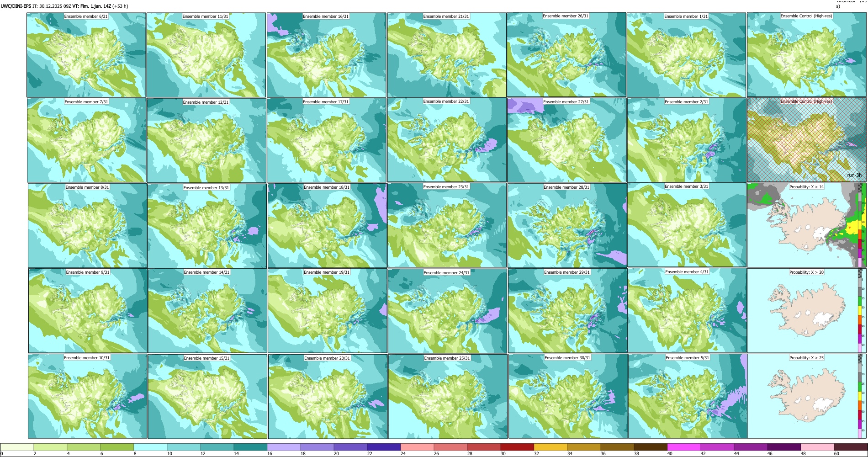This screenshot has height=457, width=868.
Task: Open Ensemble member 22/31 wind map
Action: pos(447,140)
